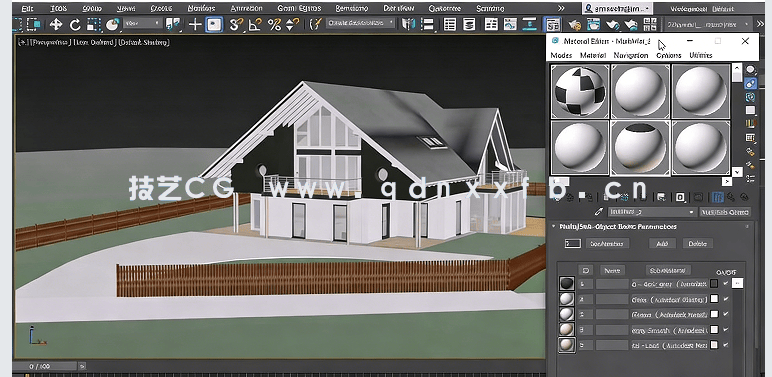
Task: Open the color swatch for ID 2 row
Action: tap(714, 299)
